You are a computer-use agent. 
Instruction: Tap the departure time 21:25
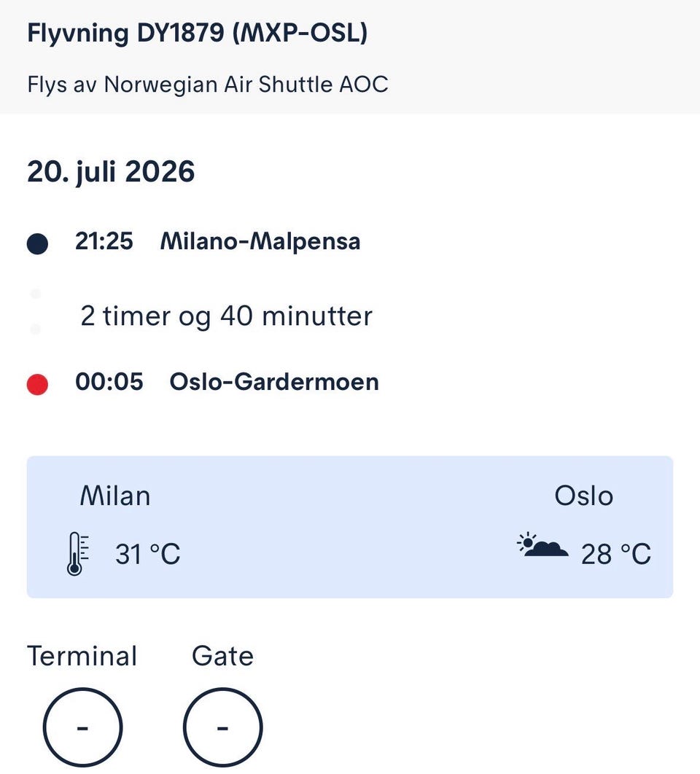pyautogui.click(x=104, y=241)
